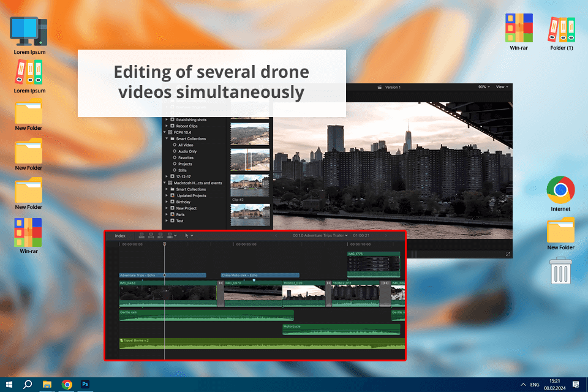
Task: Open taskbar Search magnifier
Action: point(28,385)
